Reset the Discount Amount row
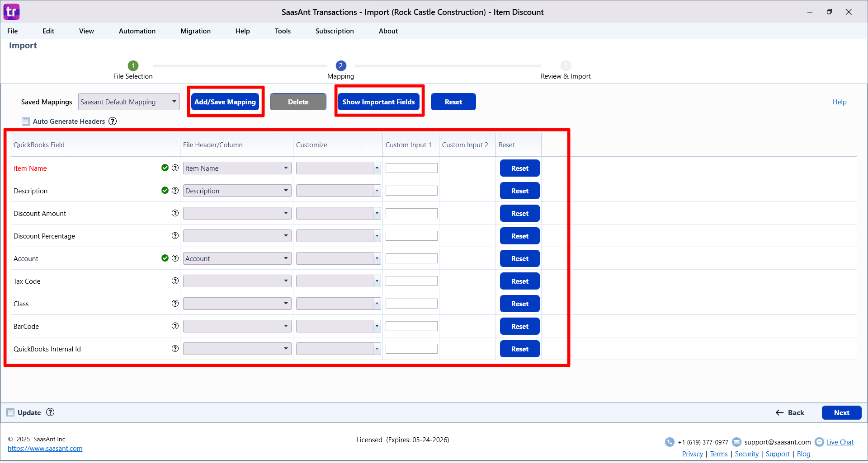The width and height of the screenshot is (868, 463). click(x=519, y=213)
